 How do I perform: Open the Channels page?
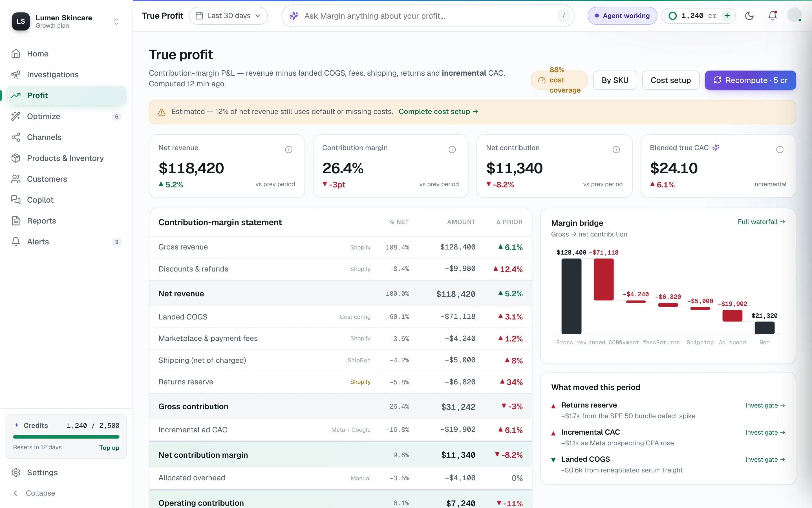[66, 137]
